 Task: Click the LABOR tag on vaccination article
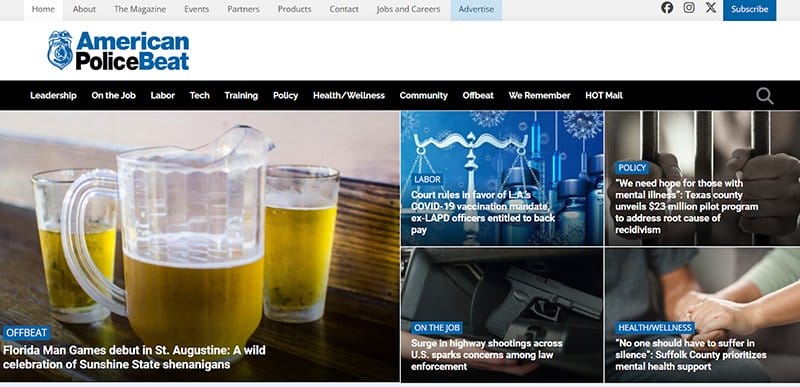click(x=428, y=179)
